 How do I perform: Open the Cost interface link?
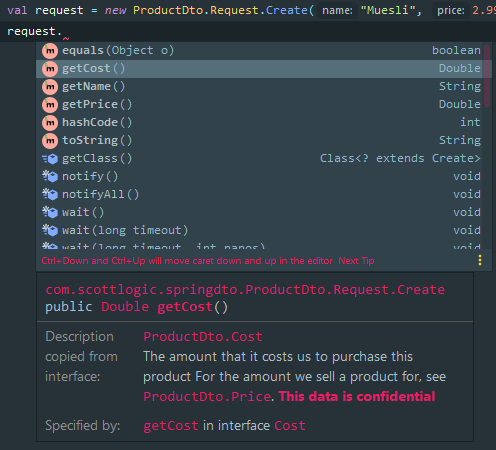click(x=290, y=426)
